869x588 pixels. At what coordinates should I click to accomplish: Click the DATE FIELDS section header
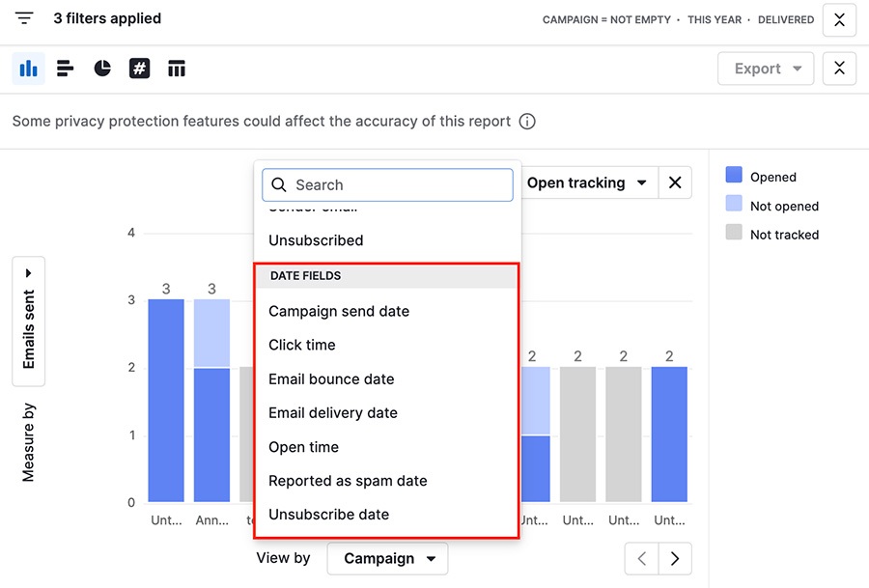coord(387,276)
